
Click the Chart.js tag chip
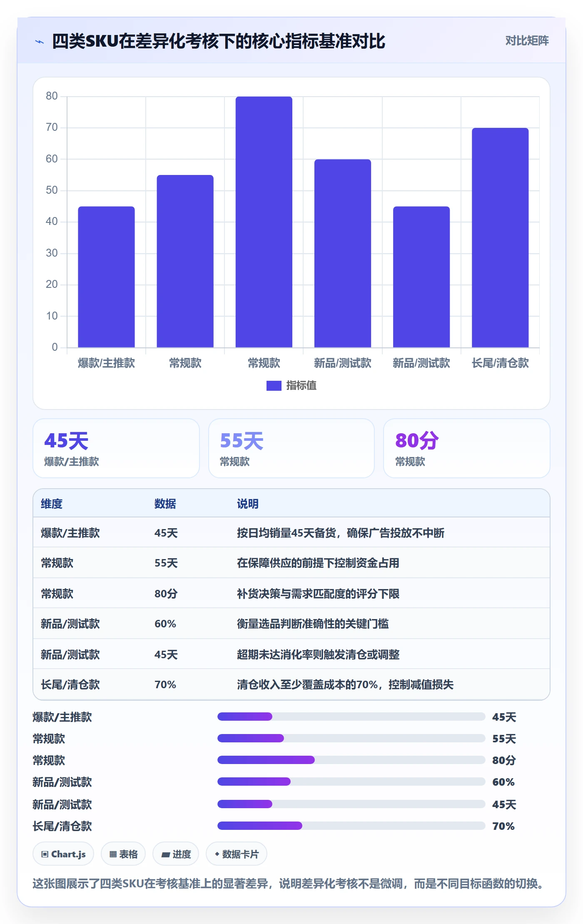[63, 854]
